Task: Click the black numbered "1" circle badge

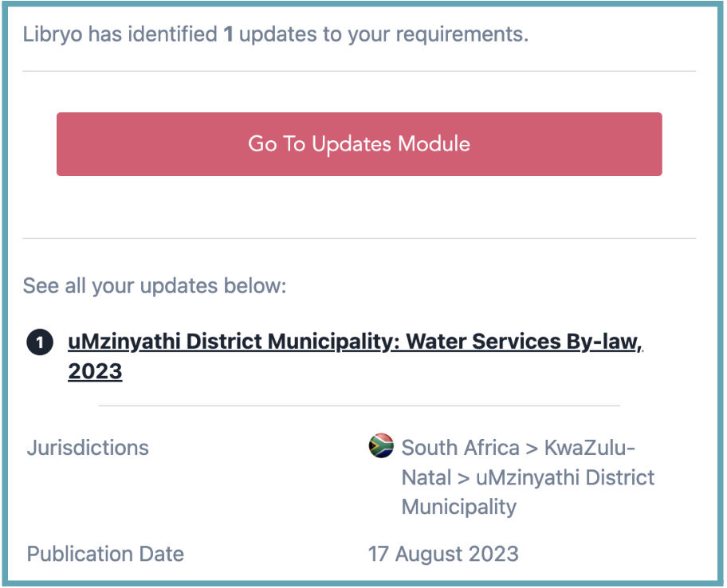Action: pos(38,343)
